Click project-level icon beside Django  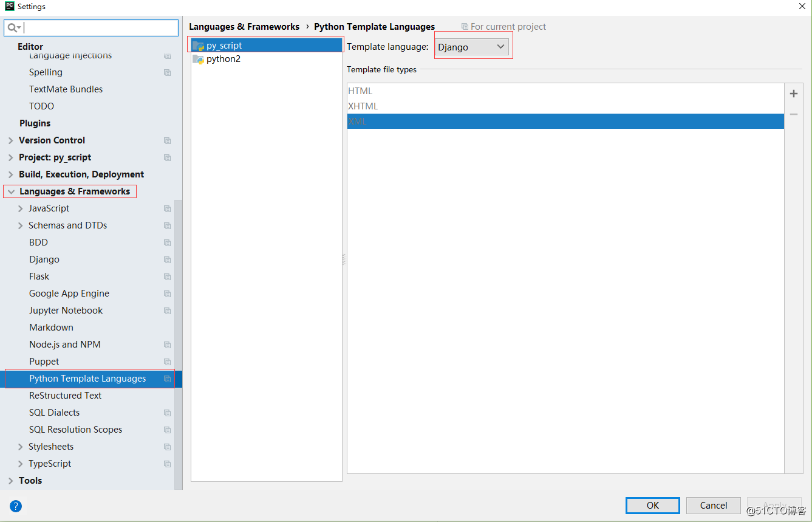pos(167,259)
